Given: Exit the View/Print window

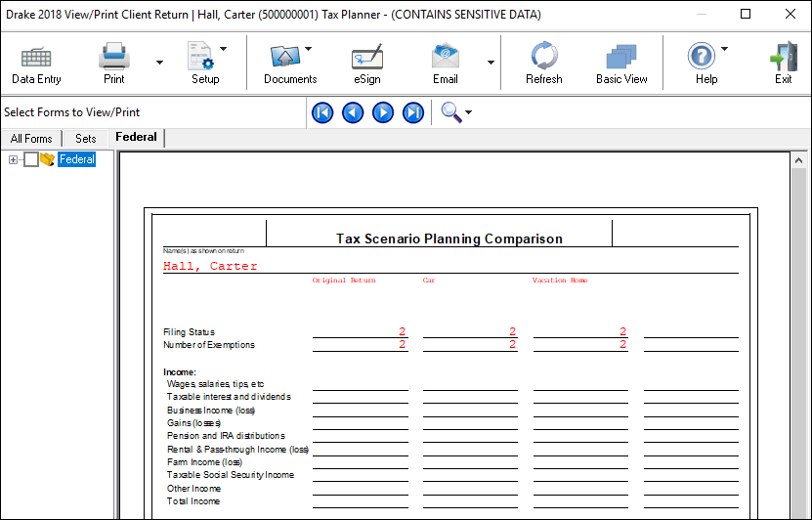Looking at the screenshot, I should (783, 56).
